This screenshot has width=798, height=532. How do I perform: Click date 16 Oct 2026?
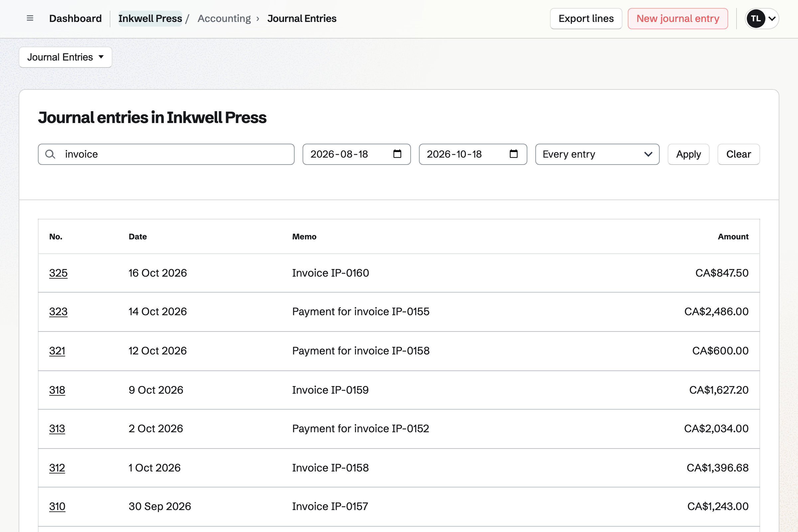click(x=158, y=273)
